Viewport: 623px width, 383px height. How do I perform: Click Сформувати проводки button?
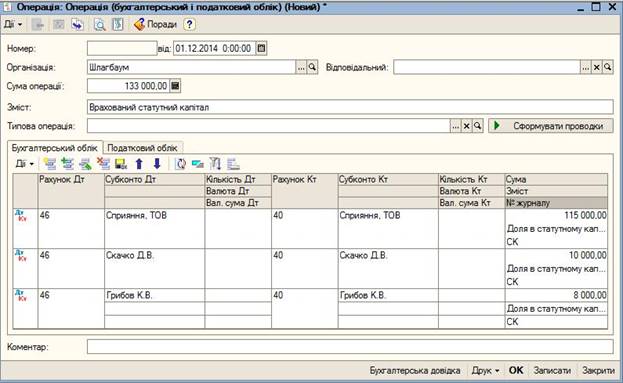click(x=551, y=126)
